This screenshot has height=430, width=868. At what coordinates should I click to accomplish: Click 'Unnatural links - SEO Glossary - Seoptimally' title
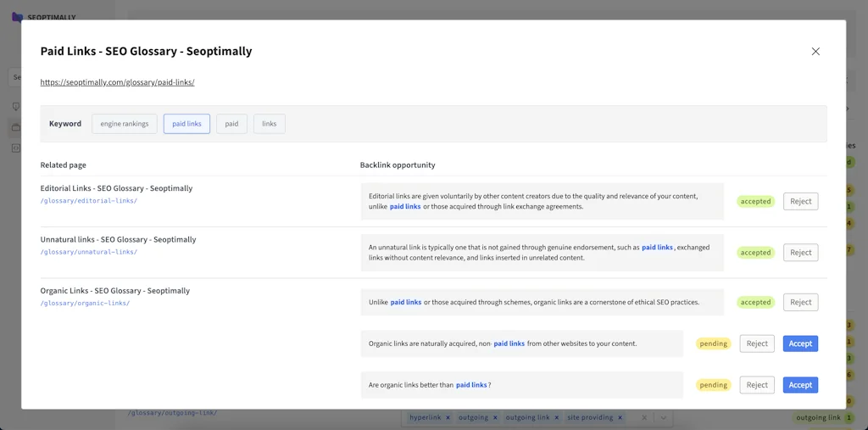118,239
